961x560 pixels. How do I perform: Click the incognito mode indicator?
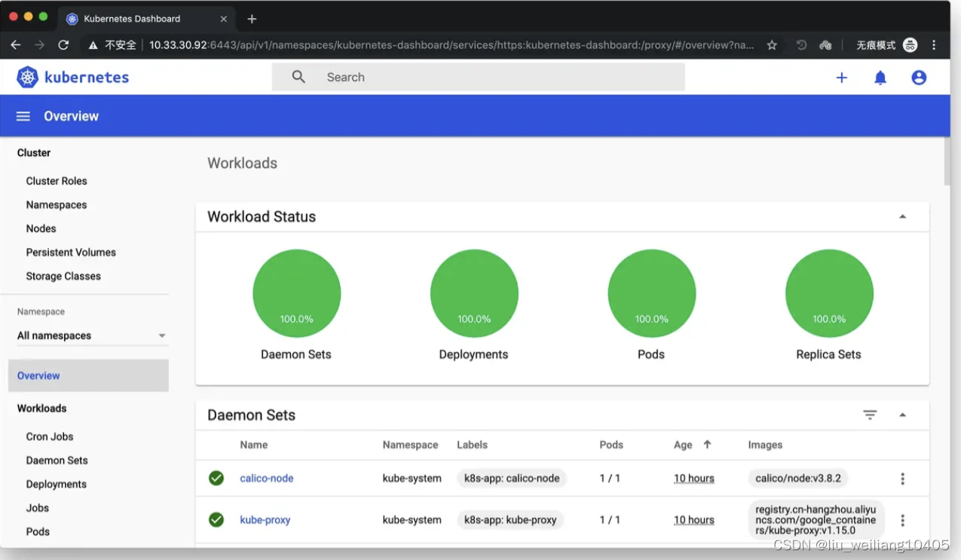click(886, 45)
